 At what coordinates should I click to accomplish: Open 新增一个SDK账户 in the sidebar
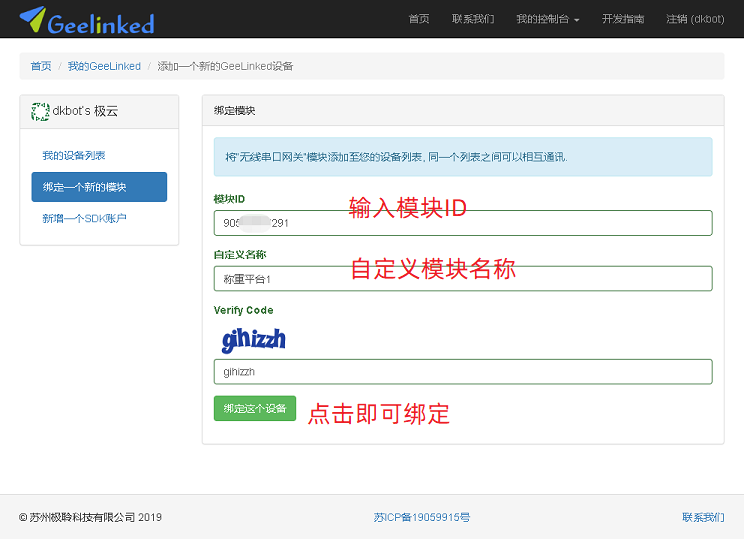84,218
